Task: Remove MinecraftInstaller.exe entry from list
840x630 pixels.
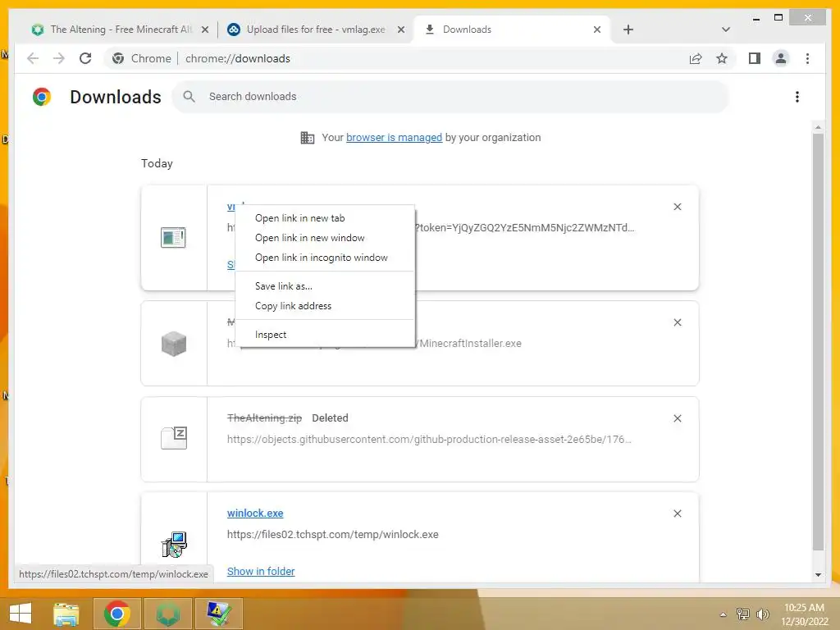Action: (x=677, y=322)
